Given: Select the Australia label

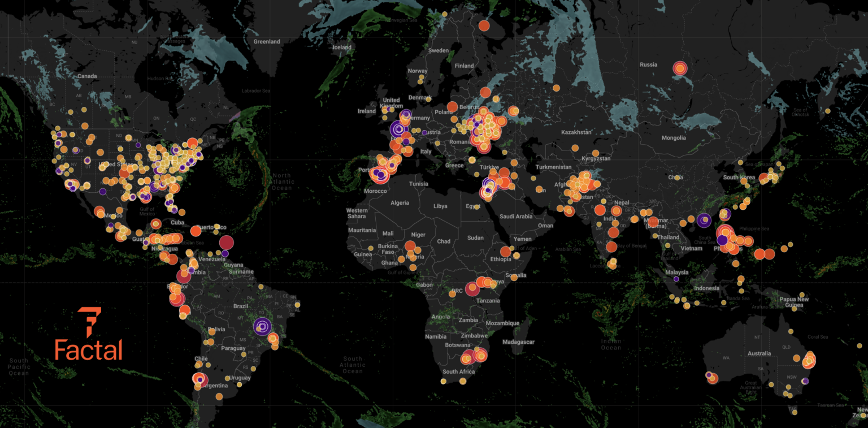Looking at the screenshot, I should tap(759, 353).
